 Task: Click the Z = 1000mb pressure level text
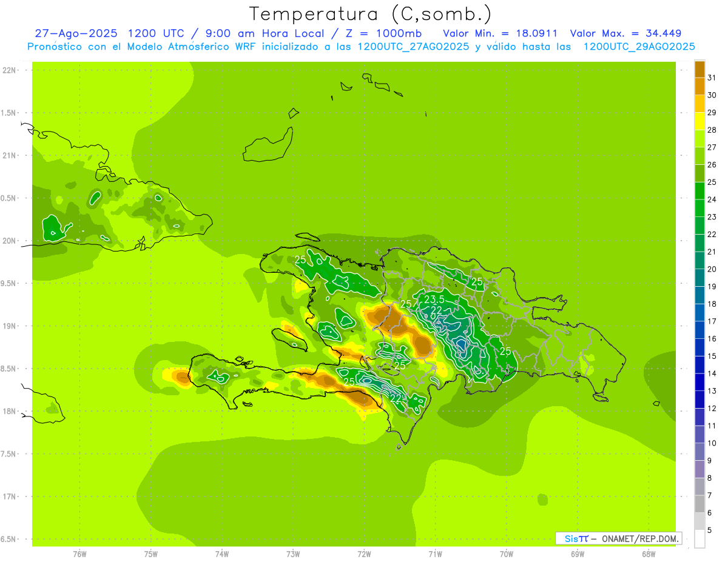coord(383,33)
